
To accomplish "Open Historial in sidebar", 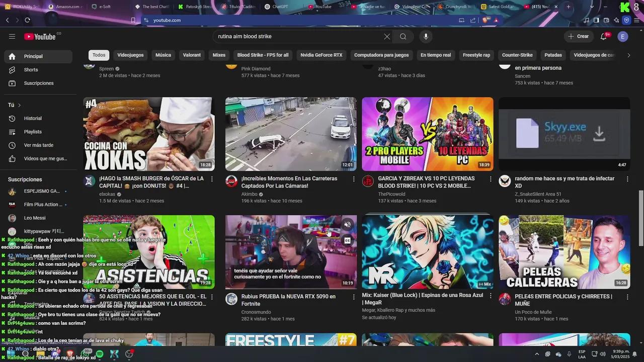I will pos(38,118).
